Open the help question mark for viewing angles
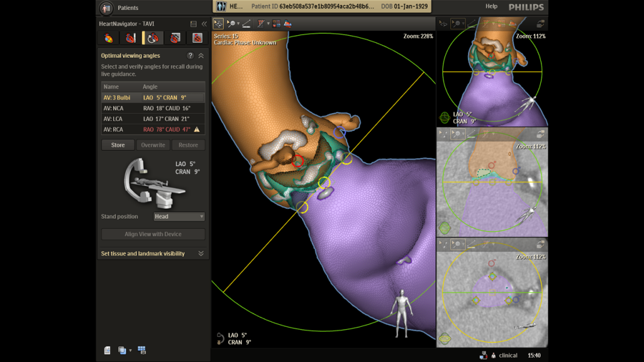This screenshot has height=362, width=644. click(190, 55)
